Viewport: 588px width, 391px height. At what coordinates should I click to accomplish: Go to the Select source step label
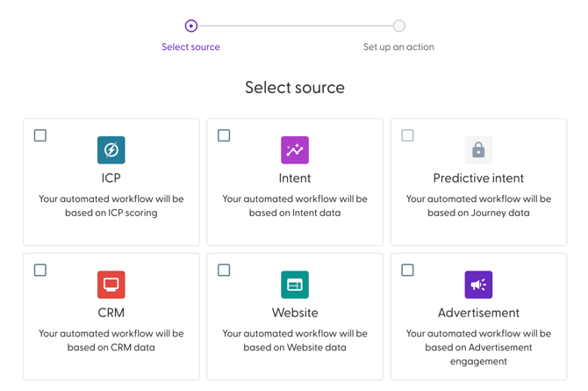191,47
